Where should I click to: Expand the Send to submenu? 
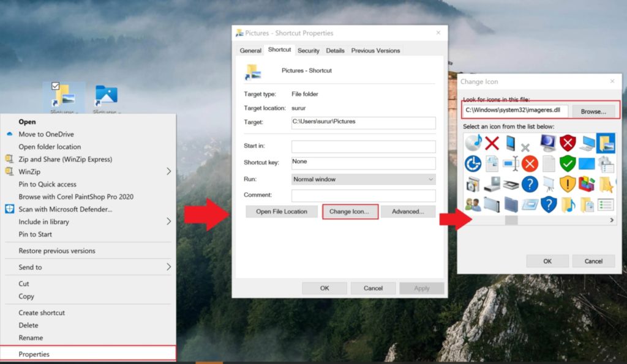(x=169, y=267)
